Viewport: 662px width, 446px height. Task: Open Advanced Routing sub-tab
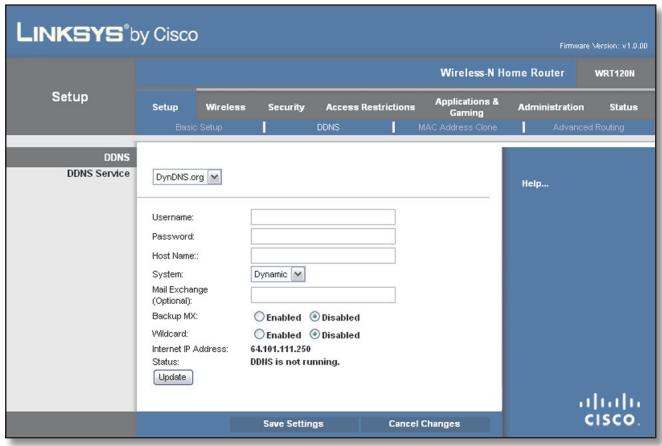click(588, 127)
